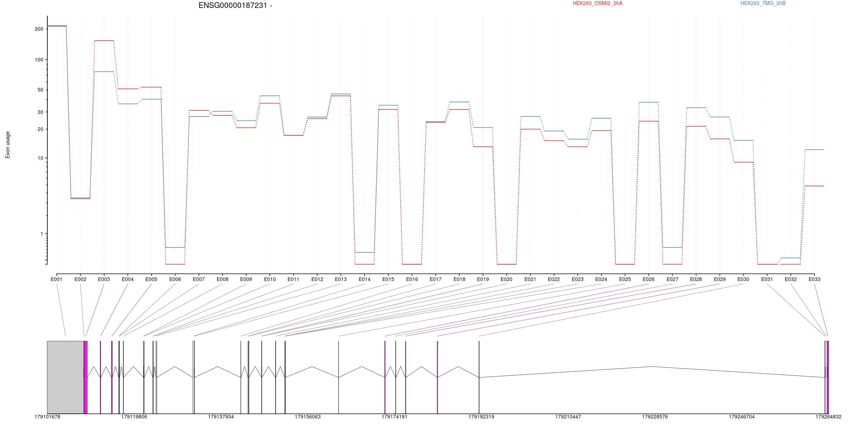Click the red E033 usage segment

pyautogui.click(x=814, y=186)
